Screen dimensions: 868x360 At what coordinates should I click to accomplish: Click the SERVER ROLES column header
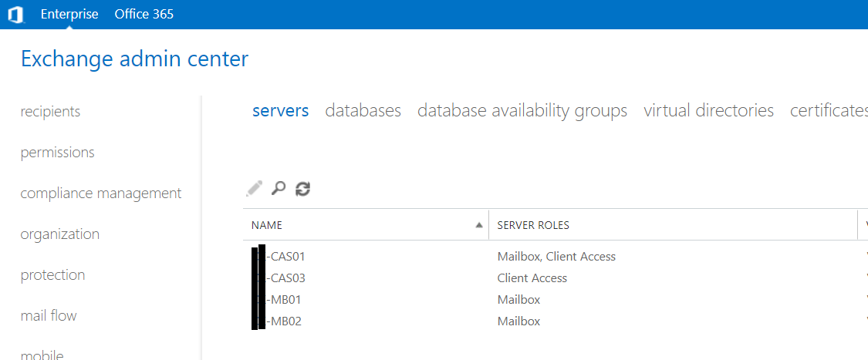pyautogui.click(x=673, y=225)
